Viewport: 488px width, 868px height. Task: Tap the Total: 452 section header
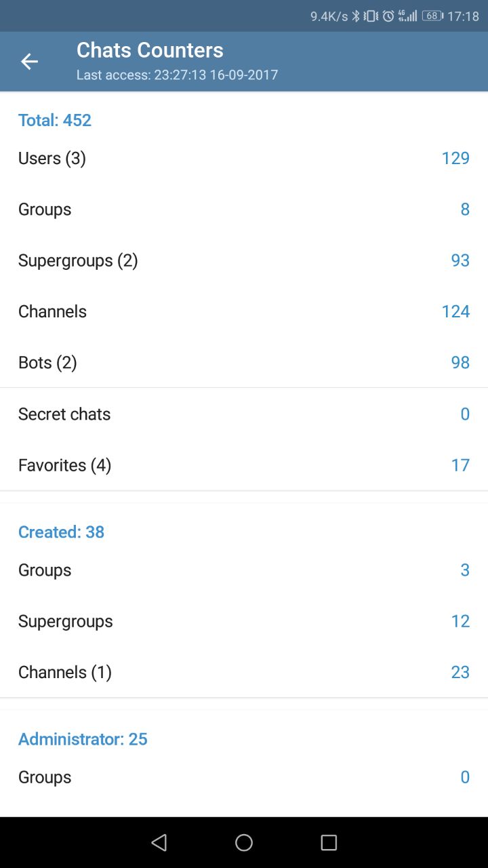click(55, 120)
